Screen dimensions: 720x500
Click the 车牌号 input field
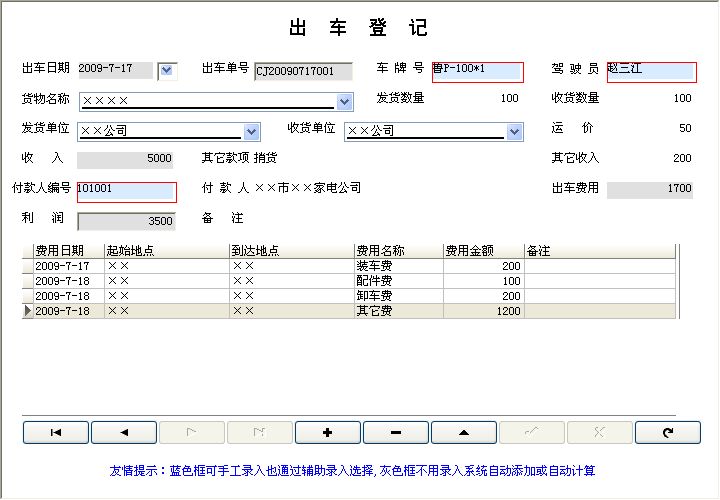click(477, 71)
